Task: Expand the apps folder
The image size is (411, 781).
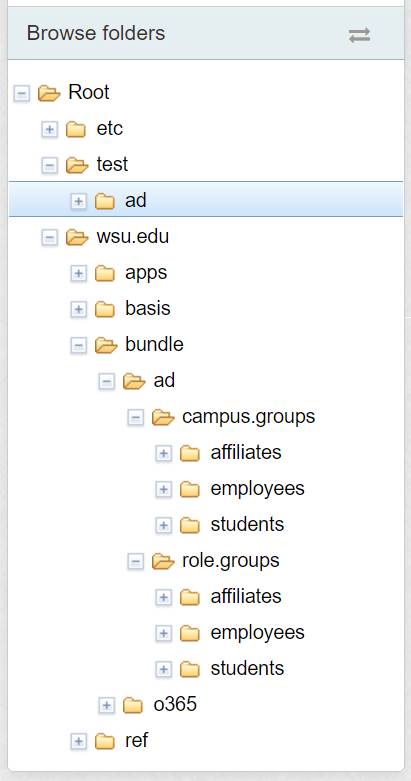Action: [x=78, y=273]
